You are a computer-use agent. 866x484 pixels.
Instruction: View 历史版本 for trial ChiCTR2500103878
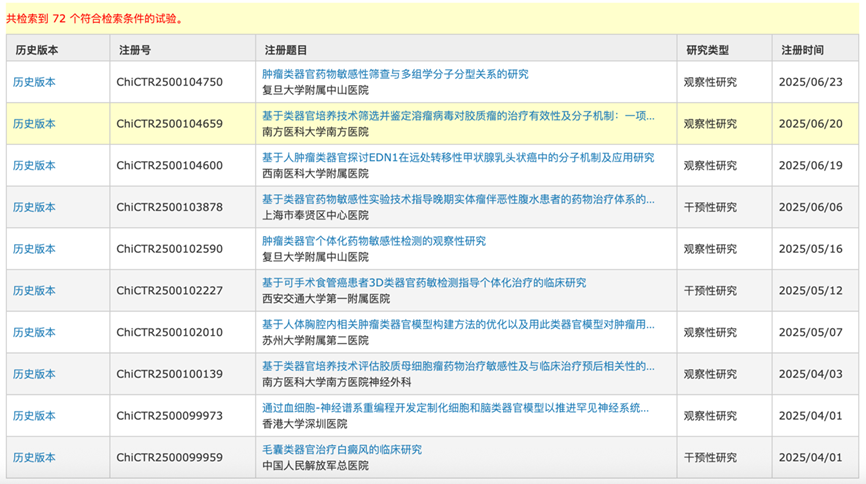point(34,207)
